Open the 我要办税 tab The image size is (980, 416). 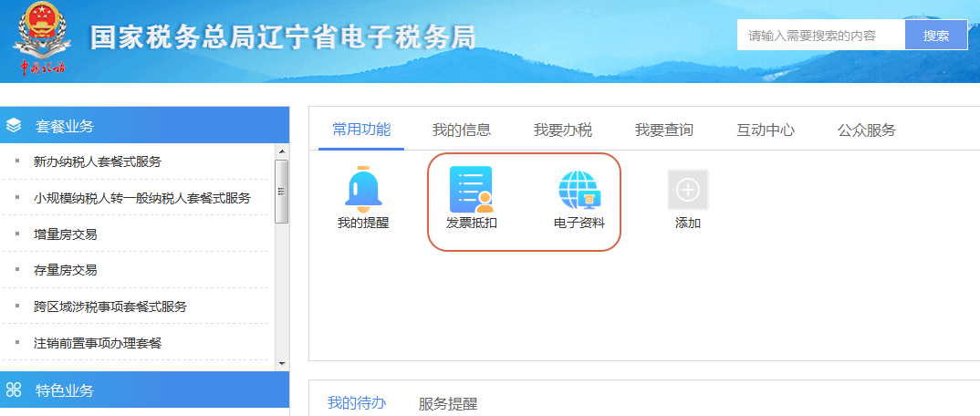tap(563, 130)
